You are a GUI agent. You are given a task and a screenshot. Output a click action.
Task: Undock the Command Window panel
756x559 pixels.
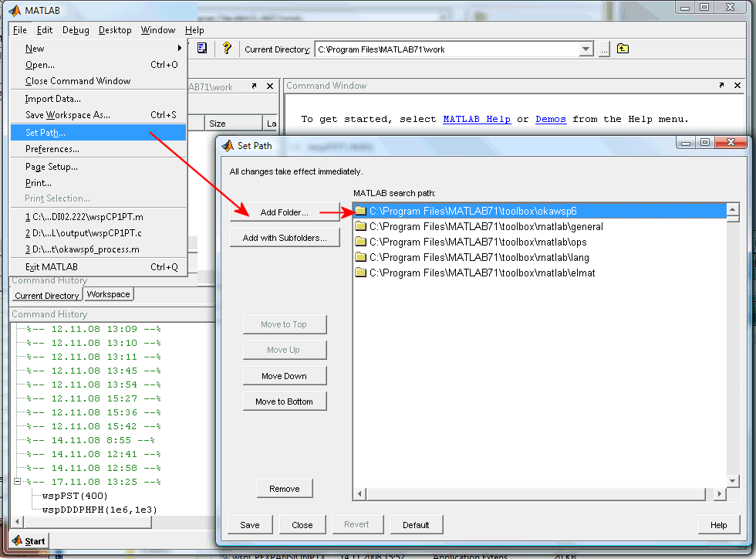click(x=721, y=86)
